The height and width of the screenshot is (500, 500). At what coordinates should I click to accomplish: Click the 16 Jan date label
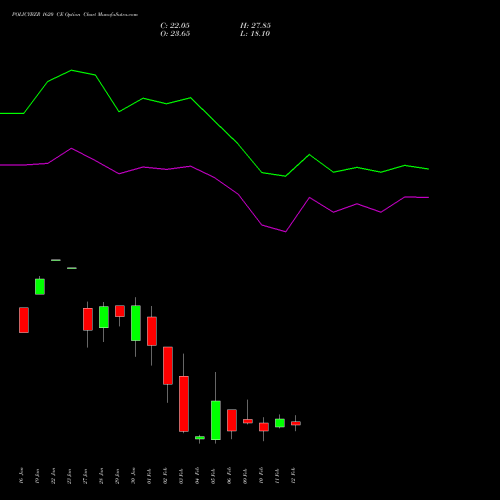22,476
